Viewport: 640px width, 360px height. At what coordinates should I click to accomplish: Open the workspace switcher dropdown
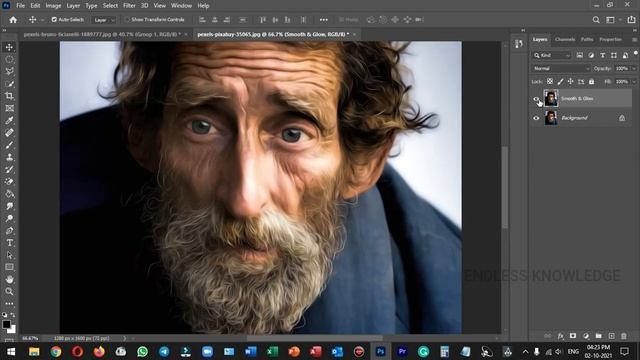coord(613,20)
